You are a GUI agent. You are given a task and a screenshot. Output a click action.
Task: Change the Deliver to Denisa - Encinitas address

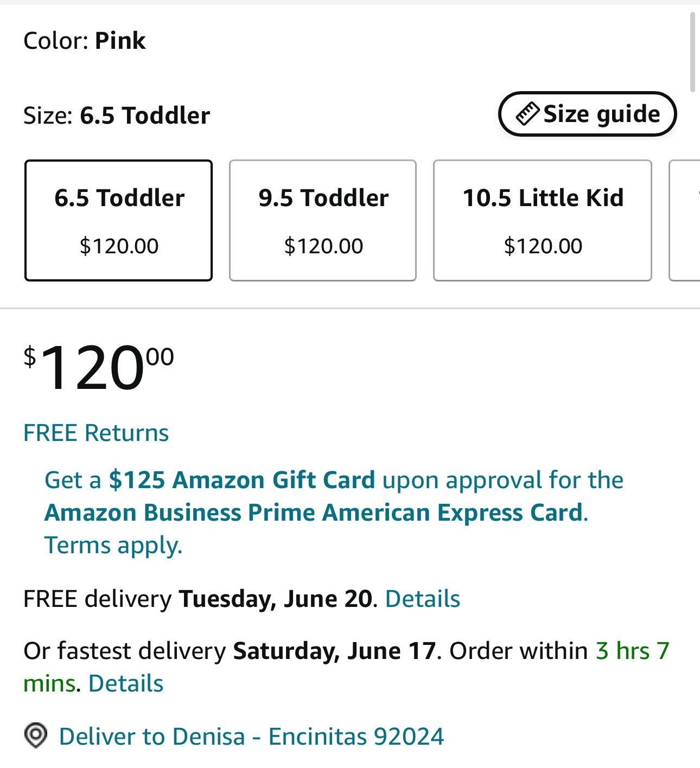251,737
